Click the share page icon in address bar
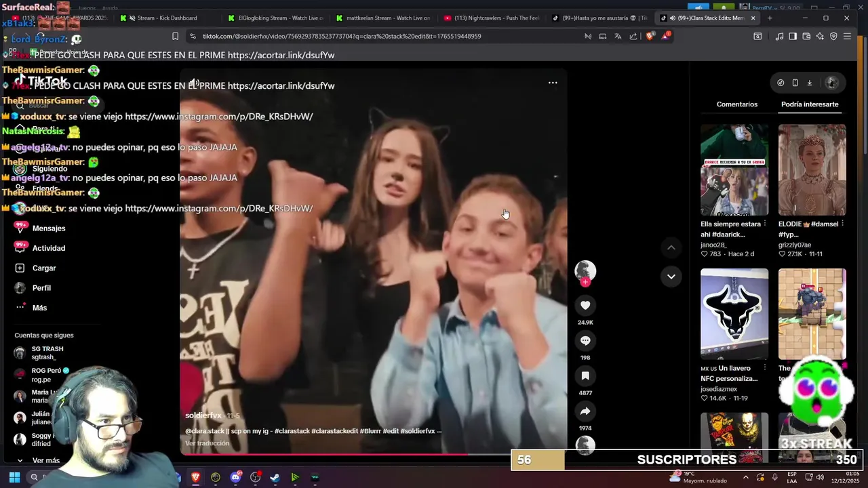This screenshot has height=488, width=868. [x=633, y=36]
